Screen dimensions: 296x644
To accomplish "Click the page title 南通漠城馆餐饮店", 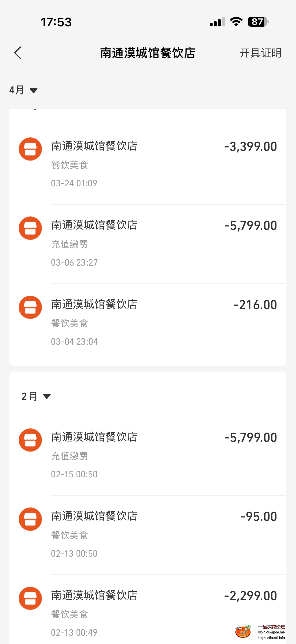I will [148, 53].
